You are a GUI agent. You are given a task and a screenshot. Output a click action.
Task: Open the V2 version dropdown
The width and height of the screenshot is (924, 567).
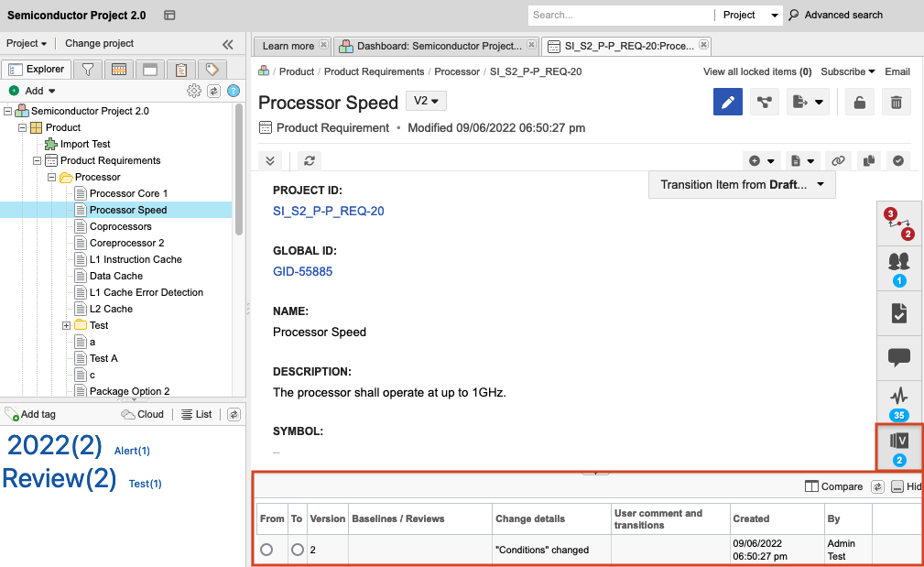point(426,101)
